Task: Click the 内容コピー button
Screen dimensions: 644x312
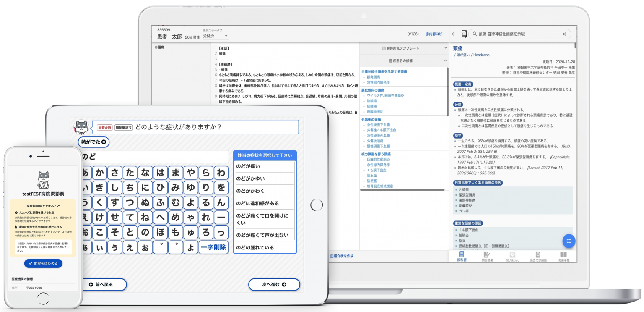Action: pyautogui.click(x=435, y=34)
